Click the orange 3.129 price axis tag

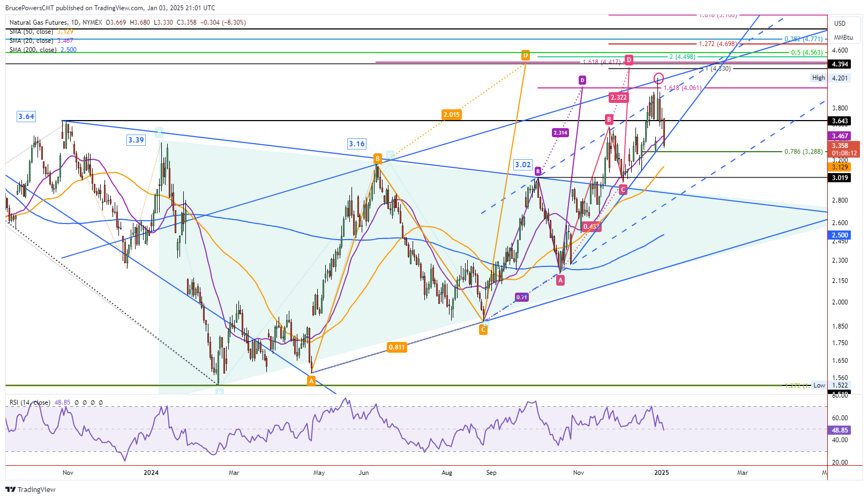coord(840,167)
